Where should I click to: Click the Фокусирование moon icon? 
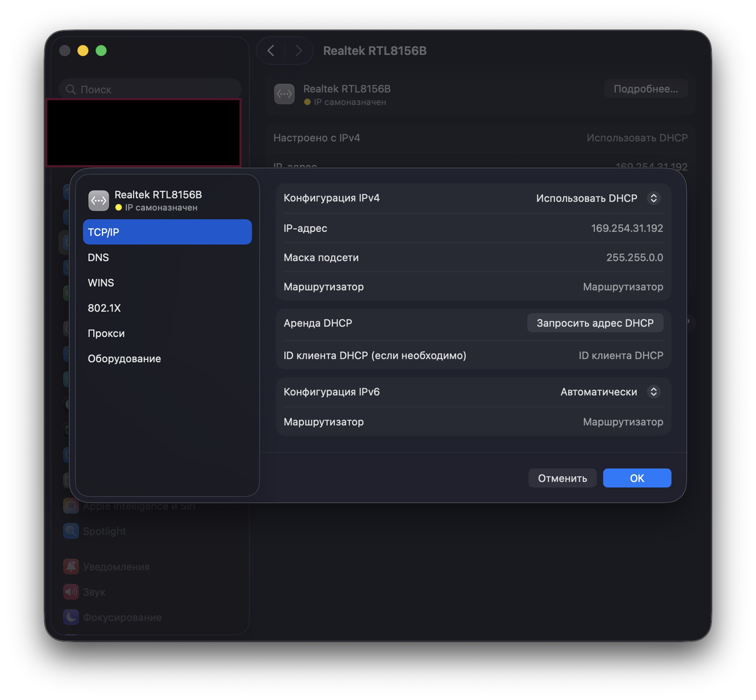pyautogui.click(x=71, y=617)
